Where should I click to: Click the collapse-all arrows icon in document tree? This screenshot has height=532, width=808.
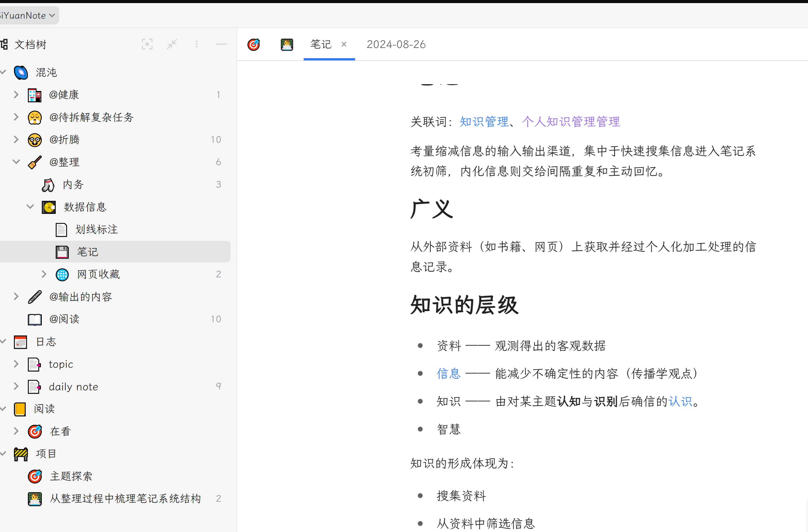tap(172, 44)
